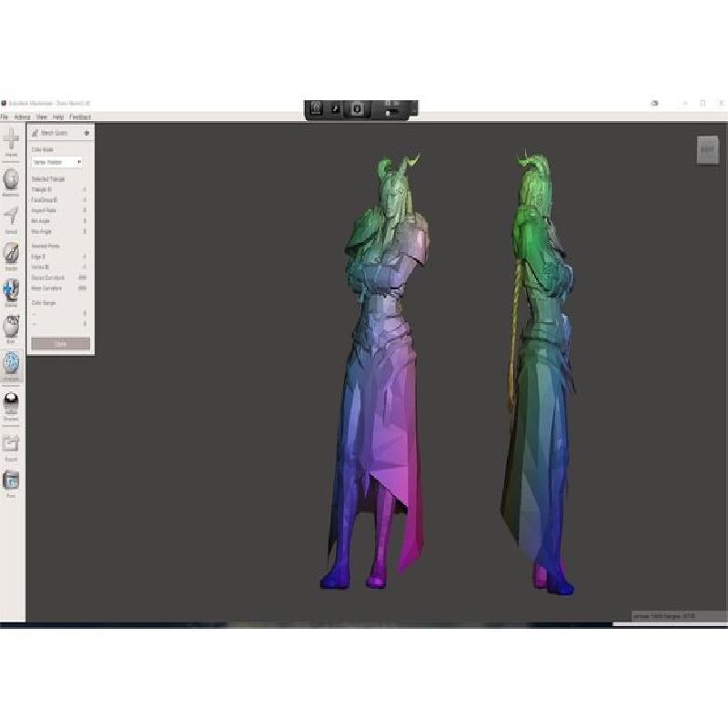Open the Shaders panel
728x728 pixels.
click(12, 404)
